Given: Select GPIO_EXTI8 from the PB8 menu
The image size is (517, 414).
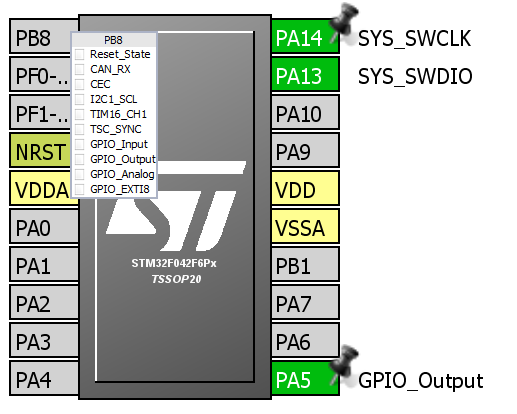Looking at the screenshot, I should tap(114, 189).
